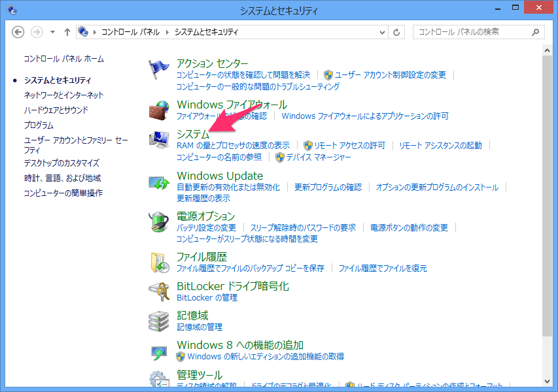Open BitLocker の管理 link
The height and width of the screenshot is (392, 558).
point(207,297)
